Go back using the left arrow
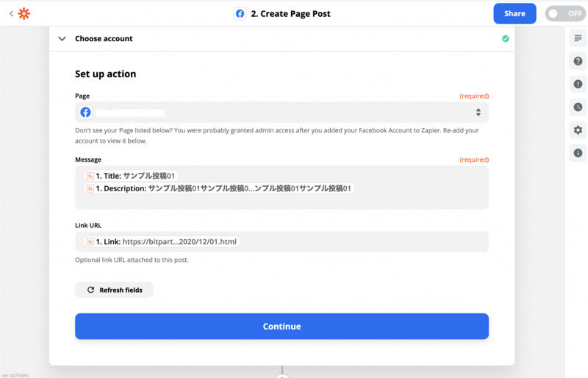The height and width of the screenshot is (378, 588). [x=11, y=13]
